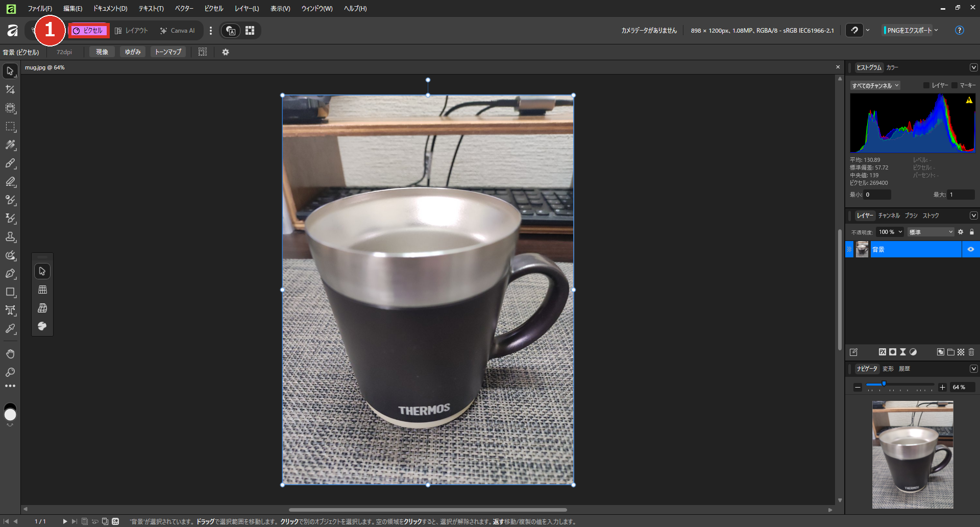Switch to the 履歴 tab

904,369
